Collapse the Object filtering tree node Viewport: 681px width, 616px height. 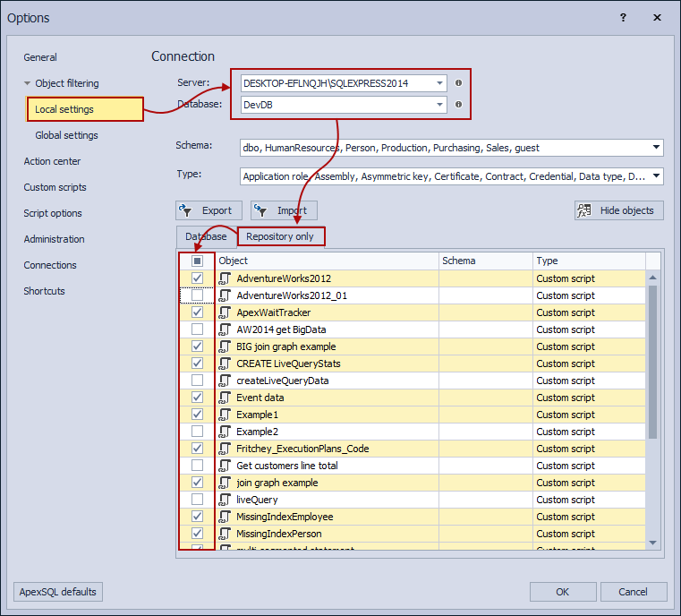(x=28, y=83)
